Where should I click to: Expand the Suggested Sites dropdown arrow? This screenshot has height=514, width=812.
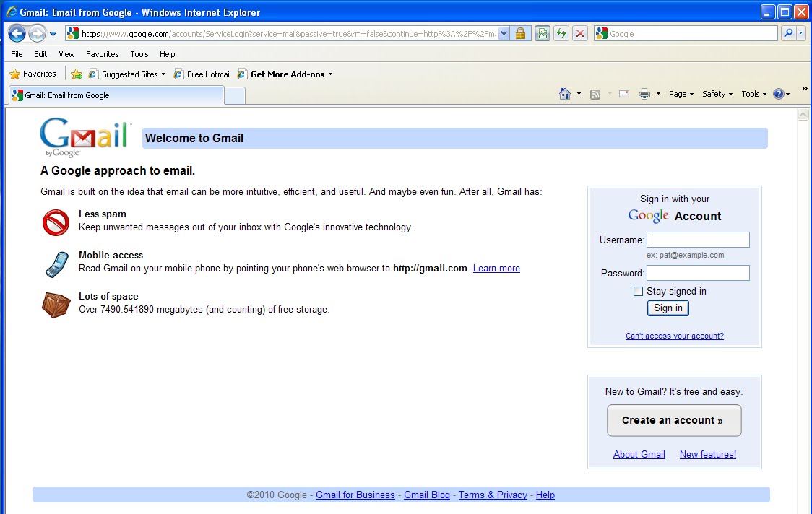tap(164, 74)
